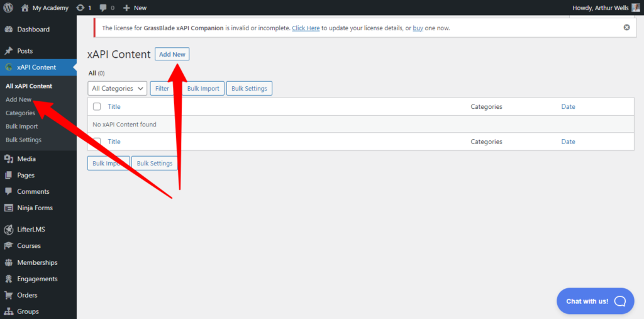Open My Academy home icon

point(25,8)
